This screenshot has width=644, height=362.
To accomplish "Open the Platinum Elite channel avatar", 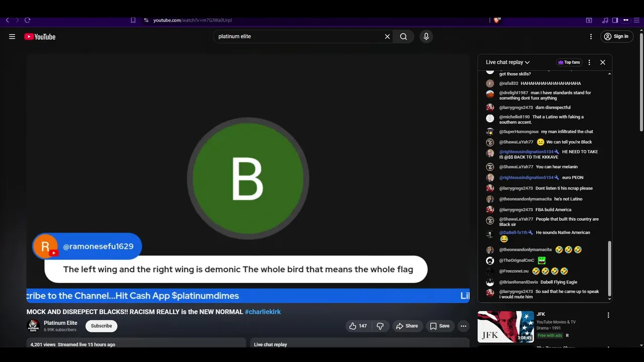I will pos(33,326).
